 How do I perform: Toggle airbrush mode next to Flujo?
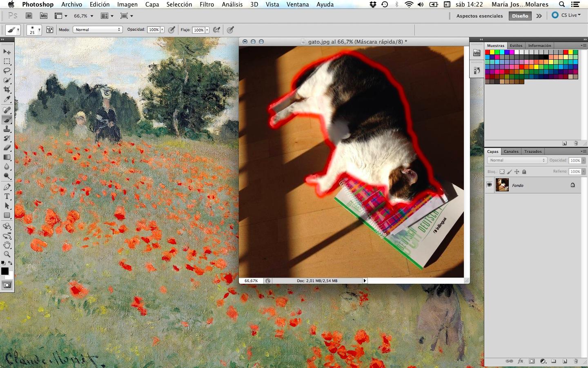pos(217,30)
